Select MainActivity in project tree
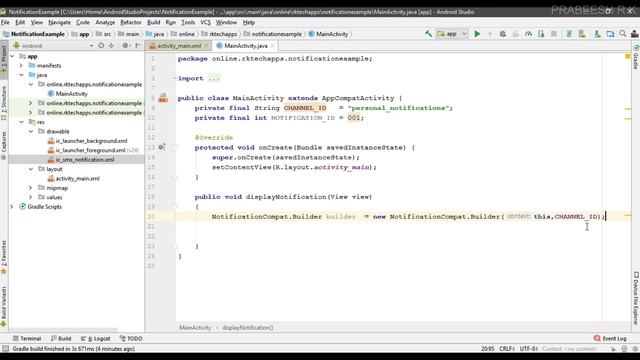The width and height of the screenshot is (640, 360). (68, 94)
